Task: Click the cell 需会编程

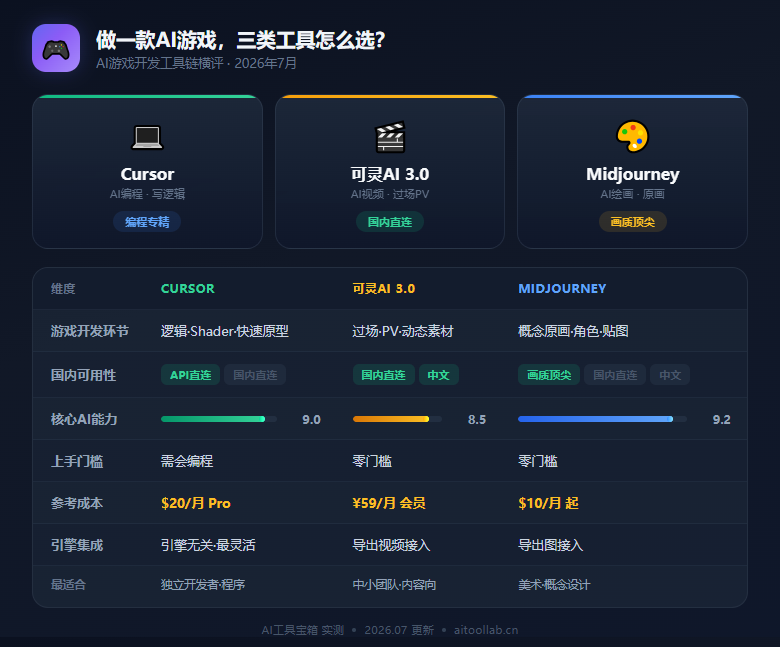Action: [187, 461]
